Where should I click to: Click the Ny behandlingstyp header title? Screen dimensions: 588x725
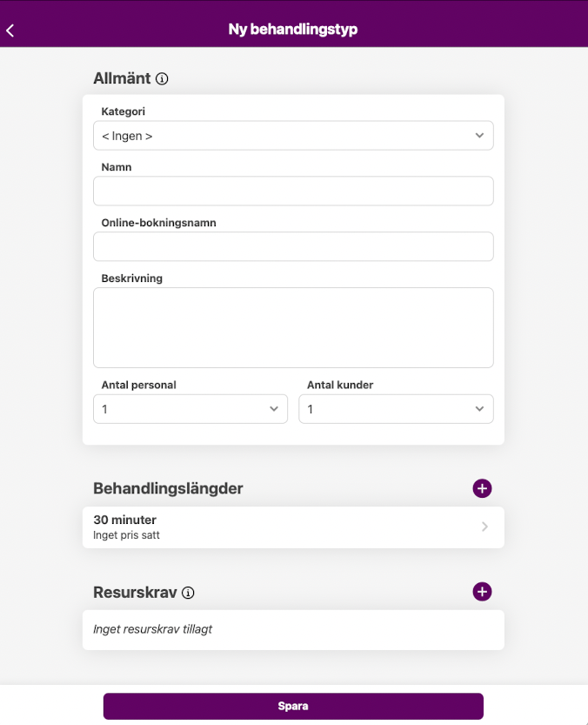[293, 30]
